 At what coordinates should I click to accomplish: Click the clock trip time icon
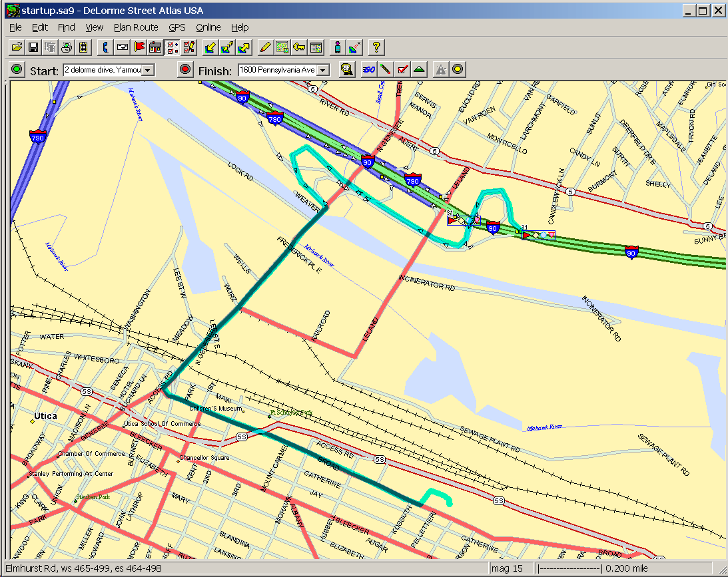(346, 70)
